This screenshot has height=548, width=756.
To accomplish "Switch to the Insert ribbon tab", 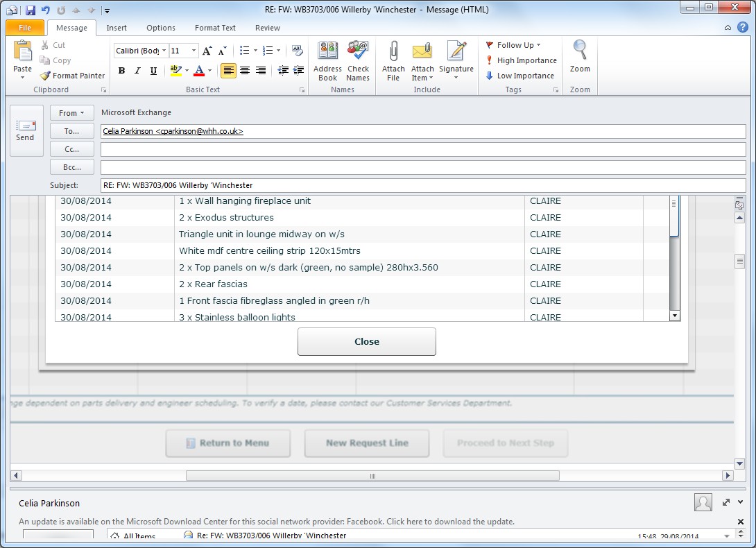I will pyautogui.click(x=117, y=28).
